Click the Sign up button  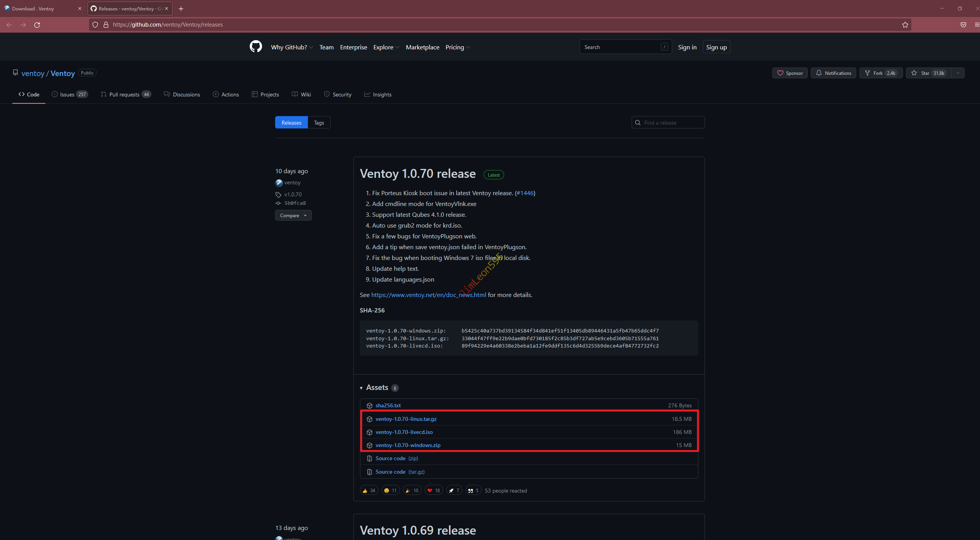click(x=716, y=47)
